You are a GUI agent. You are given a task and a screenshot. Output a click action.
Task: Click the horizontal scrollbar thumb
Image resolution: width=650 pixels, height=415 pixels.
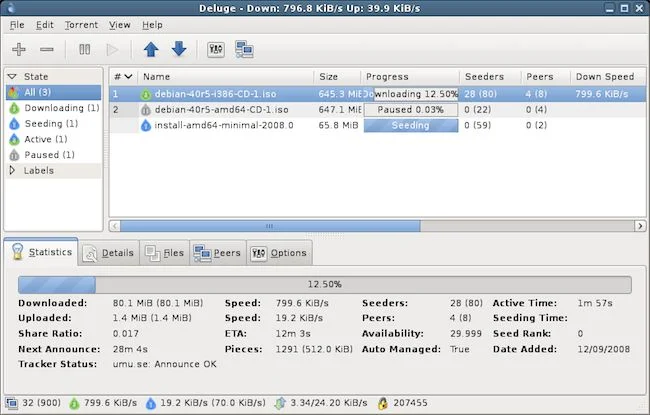coord(270,226)
